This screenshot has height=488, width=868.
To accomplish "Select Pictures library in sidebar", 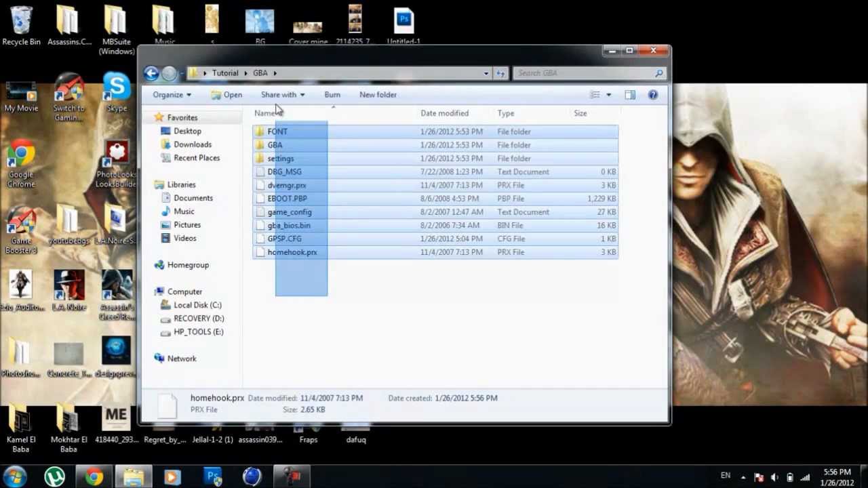I will (x=187, y=225).
